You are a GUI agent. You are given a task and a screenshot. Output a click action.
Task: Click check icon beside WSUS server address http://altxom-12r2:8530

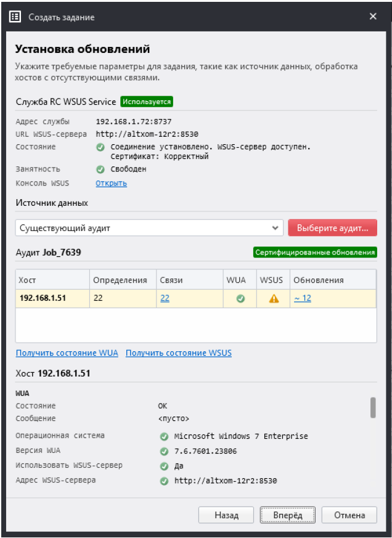coord(164,481)
